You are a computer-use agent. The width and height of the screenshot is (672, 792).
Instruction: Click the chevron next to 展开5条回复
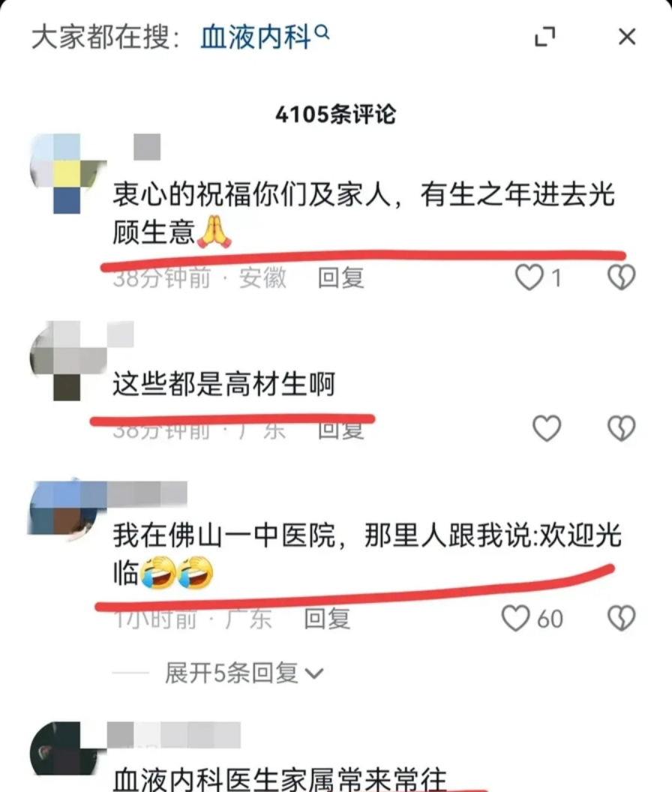[x=314, y=673]
